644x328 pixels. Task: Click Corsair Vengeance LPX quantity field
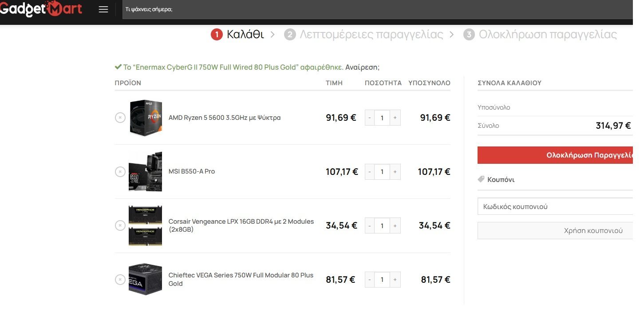tap(382, 225)
